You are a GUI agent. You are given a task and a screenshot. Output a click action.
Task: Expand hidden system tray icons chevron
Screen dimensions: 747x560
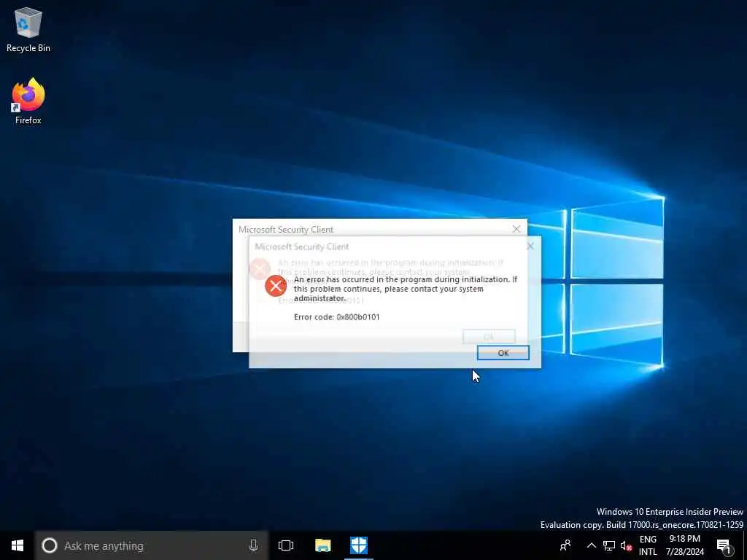tap(591, 545)
